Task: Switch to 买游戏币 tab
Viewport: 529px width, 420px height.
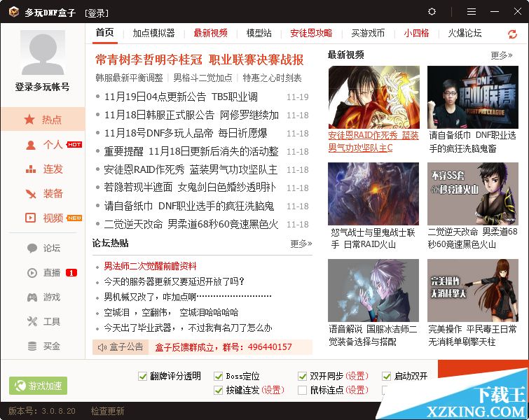Action: (x=368, y=33)
